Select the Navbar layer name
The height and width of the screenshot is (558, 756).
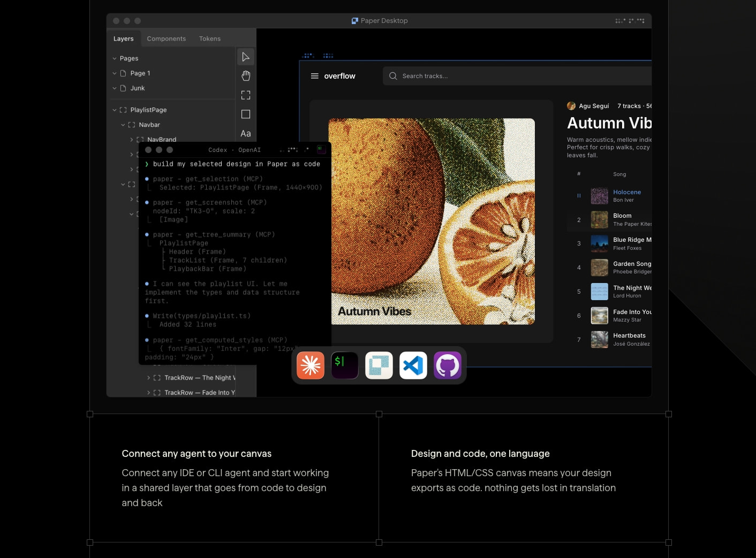click(x=149, y=125)
